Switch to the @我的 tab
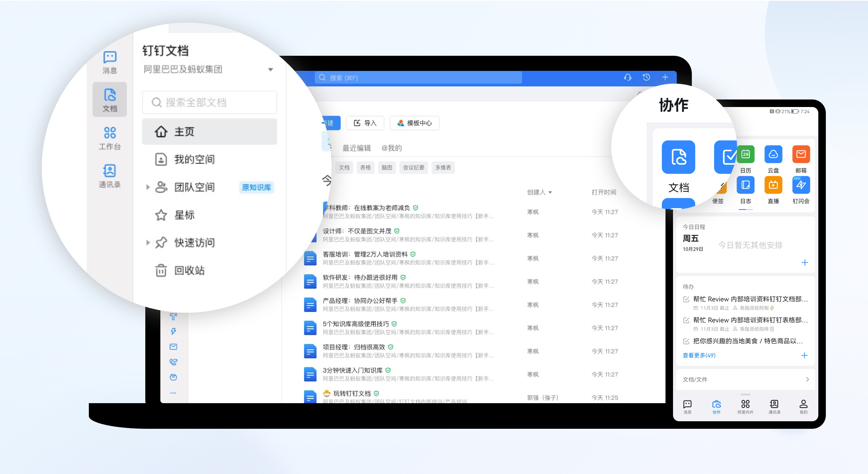Image resolution: width=868 pixels, height=474 pixels. 392,148
